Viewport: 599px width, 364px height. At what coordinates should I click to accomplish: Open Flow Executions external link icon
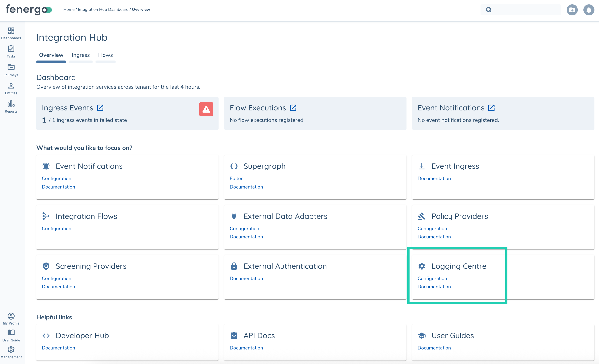tap(293, 108)
